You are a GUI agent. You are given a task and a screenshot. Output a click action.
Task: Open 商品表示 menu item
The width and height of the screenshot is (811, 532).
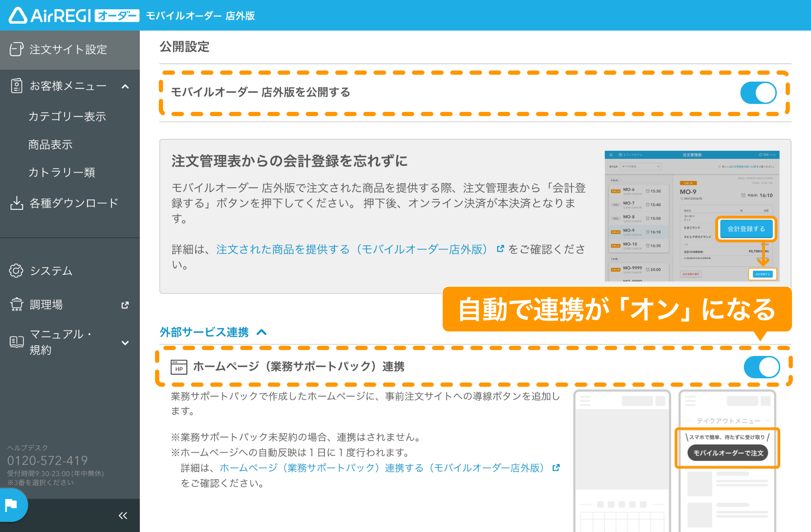(x=50, y=144)
